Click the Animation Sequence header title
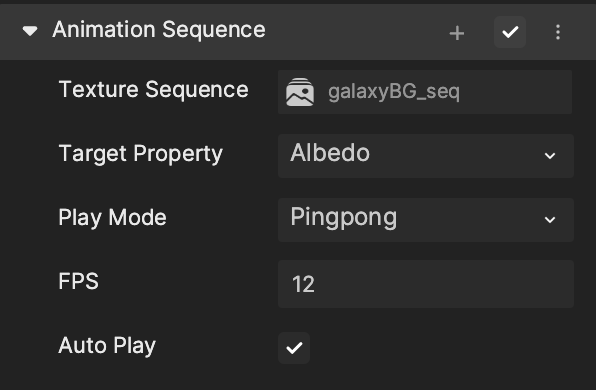The width and height of the screenshot is (596, 390). (159, 30)
